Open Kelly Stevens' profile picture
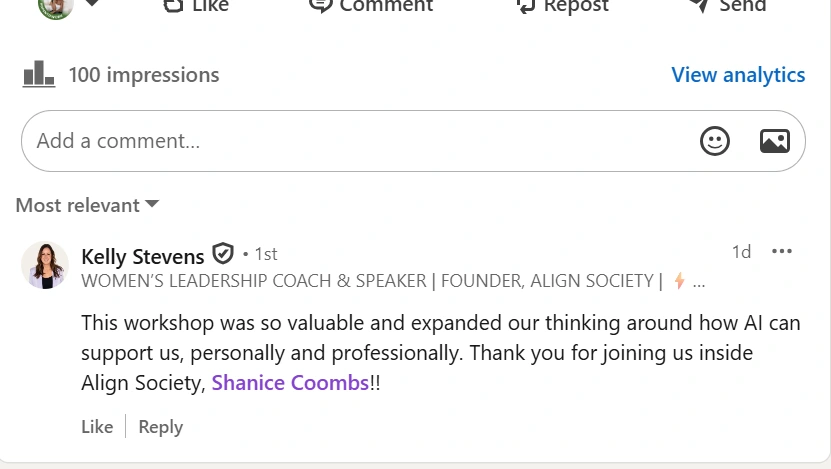The image size is (831, 469). click(45, 266)
